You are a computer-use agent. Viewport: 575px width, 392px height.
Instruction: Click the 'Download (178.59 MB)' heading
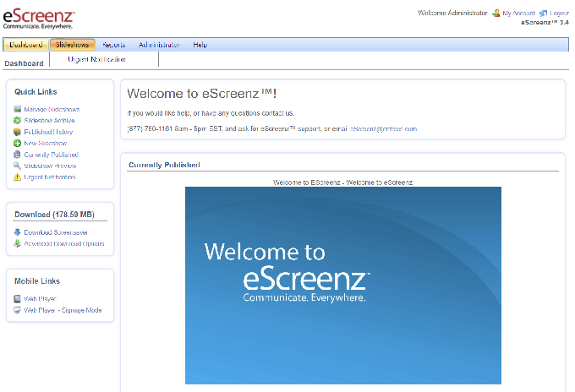pos(54,215)
